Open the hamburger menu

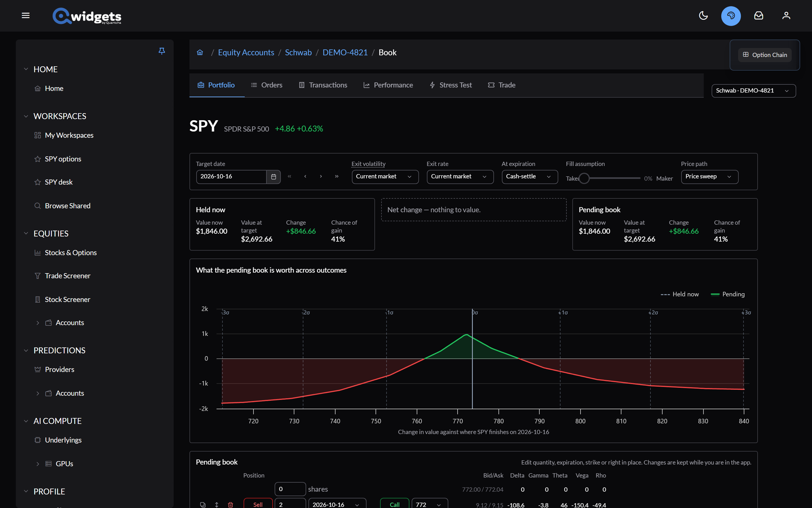[25, 16]
